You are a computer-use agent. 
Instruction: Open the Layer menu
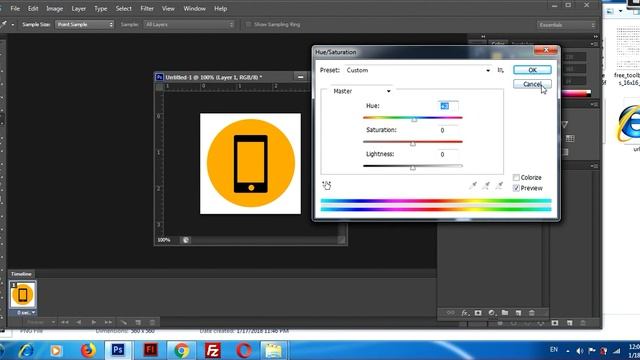coord(78,9)
